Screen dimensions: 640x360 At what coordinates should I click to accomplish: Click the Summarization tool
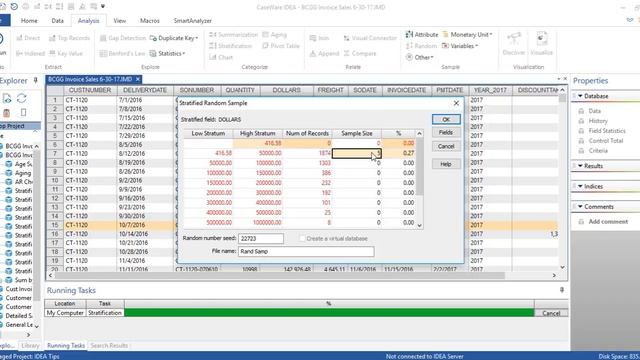233,35
